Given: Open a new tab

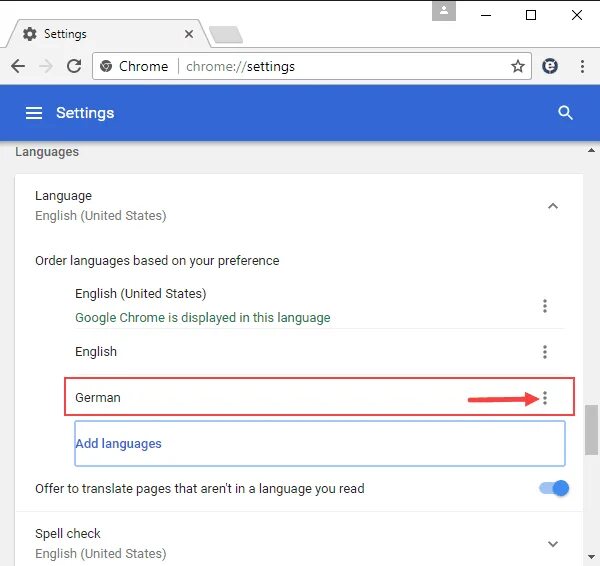Looking at the screenshot, I should [x=226, y=34].
